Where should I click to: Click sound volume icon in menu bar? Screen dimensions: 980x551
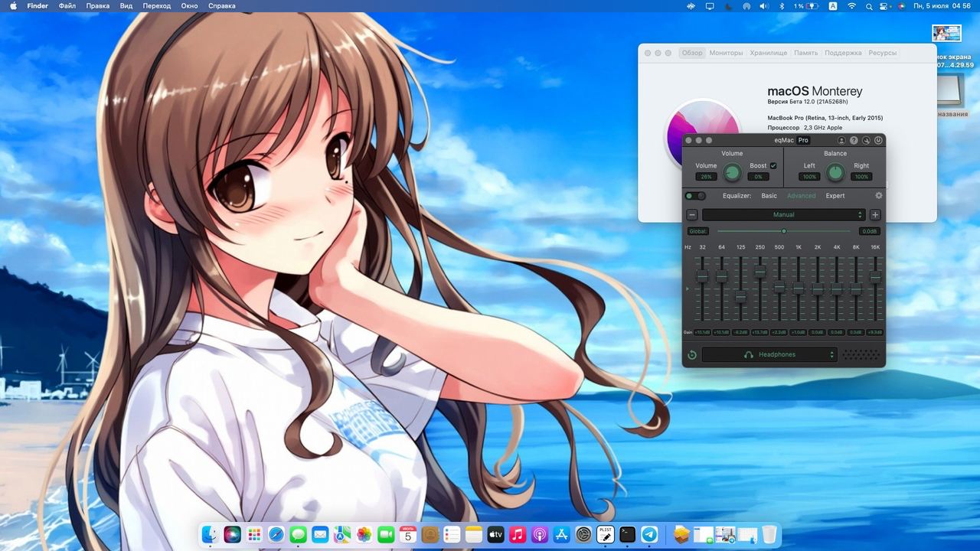click(x=763, y=6)
